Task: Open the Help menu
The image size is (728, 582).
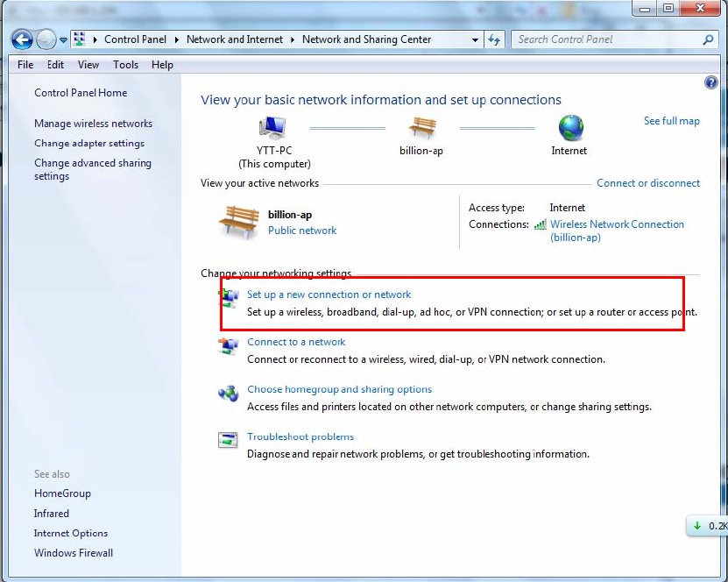Action: click(x=162, y=65)
